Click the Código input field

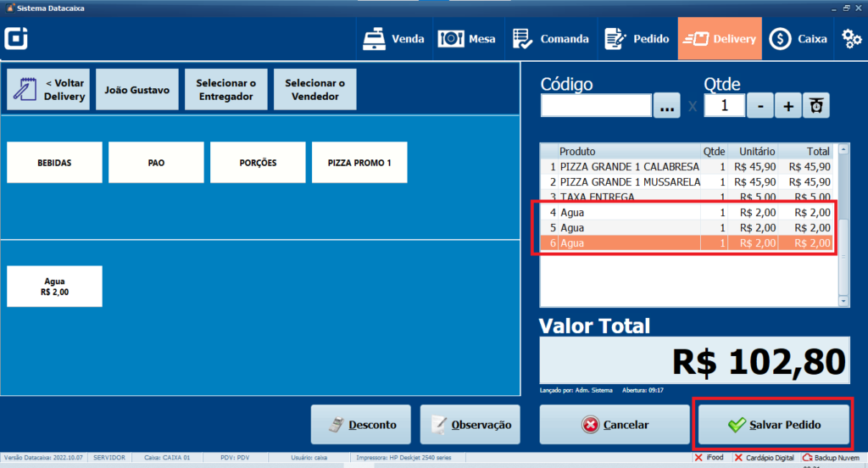click(x=596, y=106)
